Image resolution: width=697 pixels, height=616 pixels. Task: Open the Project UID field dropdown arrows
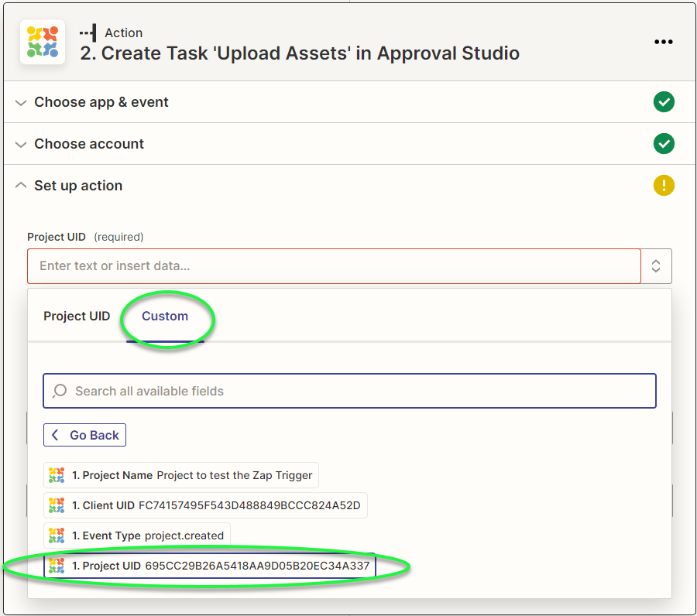pos(656,266)
